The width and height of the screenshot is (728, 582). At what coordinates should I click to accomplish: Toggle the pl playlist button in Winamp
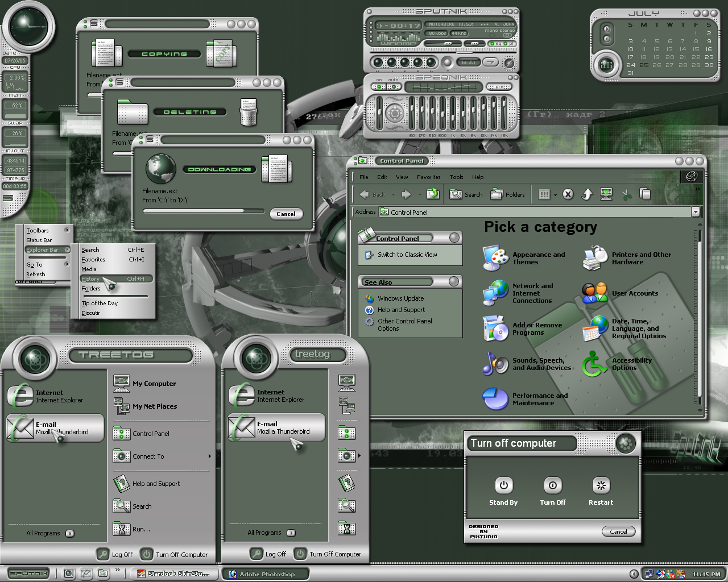point(508,44)
